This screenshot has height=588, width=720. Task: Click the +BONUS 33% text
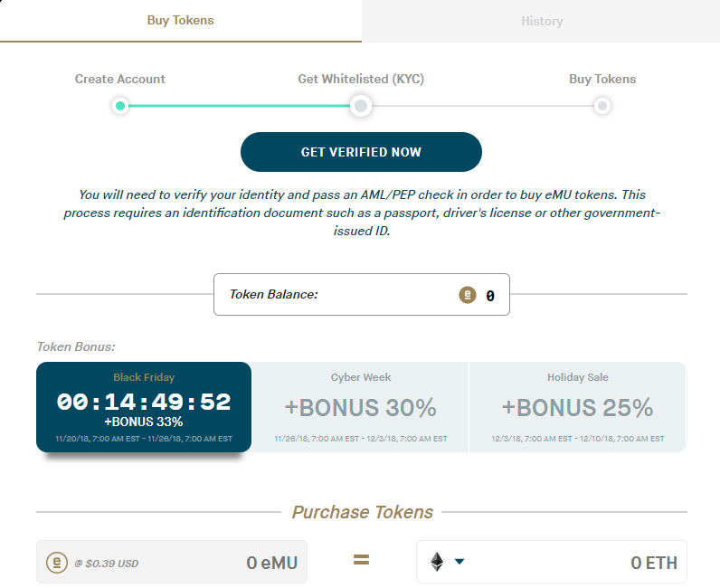tap(144, 422)
